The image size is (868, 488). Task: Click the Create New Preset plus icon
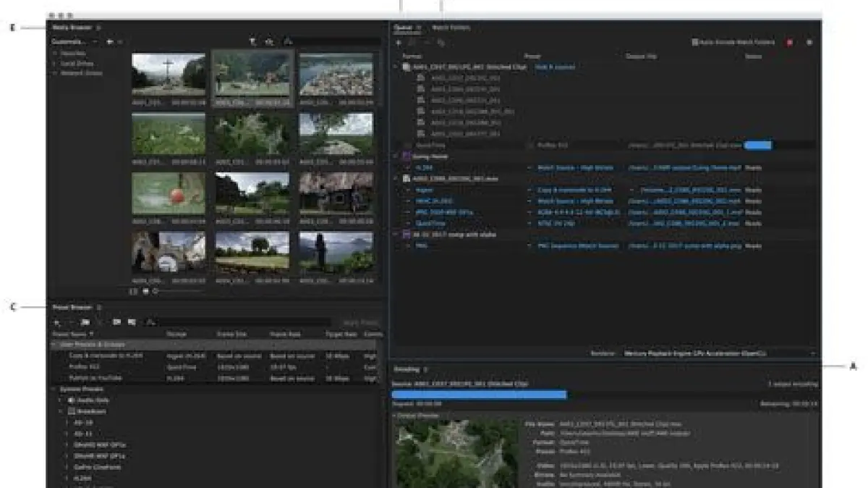57,322
